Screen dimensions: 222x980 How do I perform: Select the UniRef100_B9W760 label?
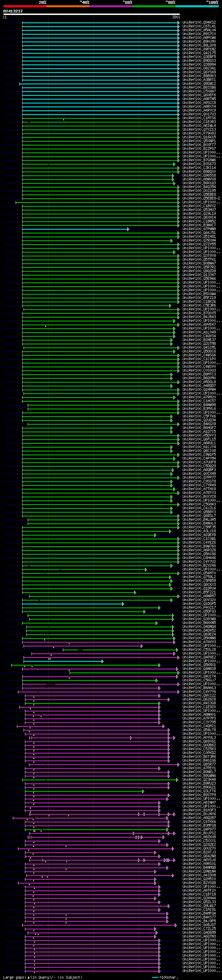tap(199, 546)
